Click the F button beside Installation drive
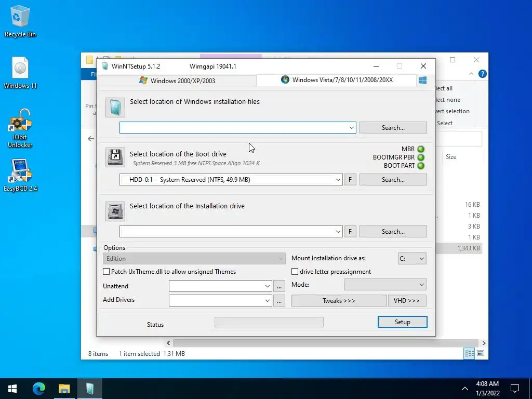 [x=350, y=231]
